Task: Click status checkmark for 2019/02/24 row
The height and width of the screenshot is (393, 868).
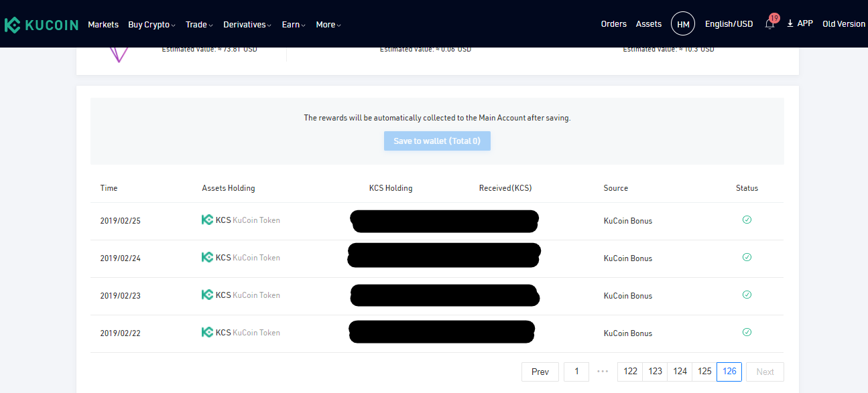Action: (747, 257)
